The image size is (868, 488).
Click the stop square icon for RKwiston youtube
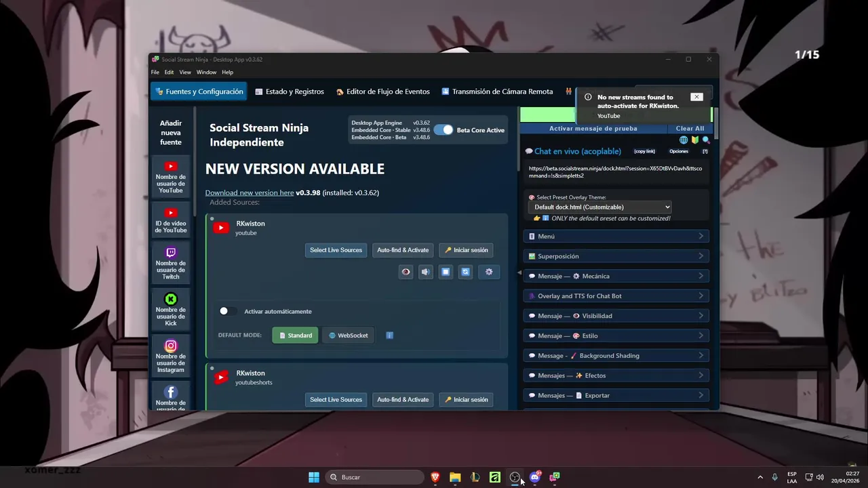[x=446, y=272]
